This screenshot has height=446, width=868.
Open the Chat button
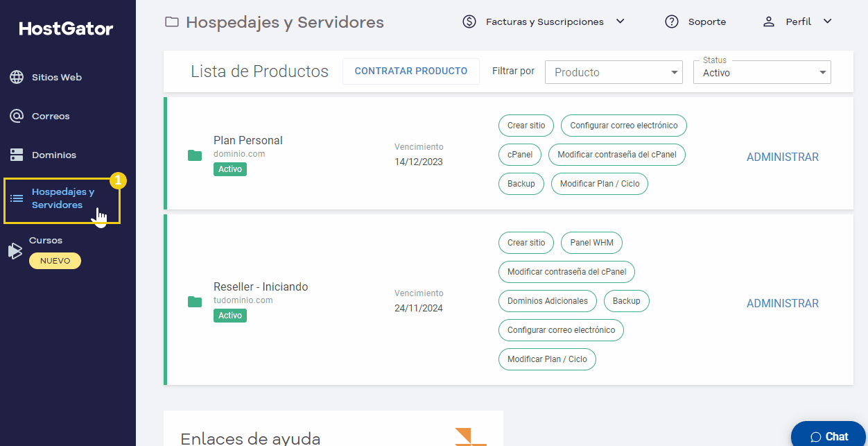coord(829,435)
